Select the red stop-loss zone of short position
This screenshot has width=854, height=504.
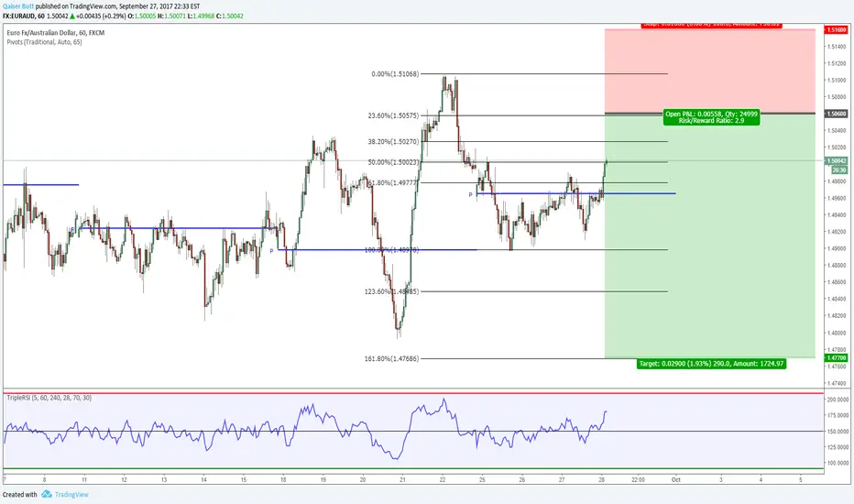pos(709,71)
